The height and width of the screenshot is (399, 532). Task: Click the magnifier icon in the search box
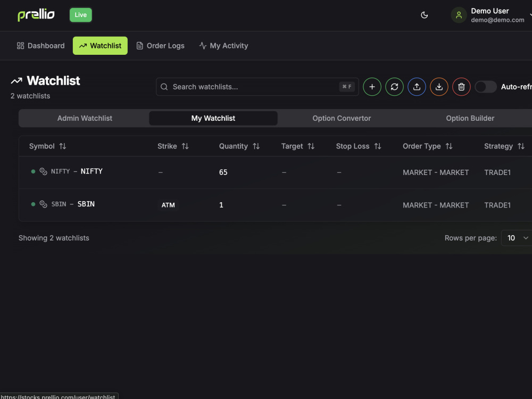coord(164,87)
